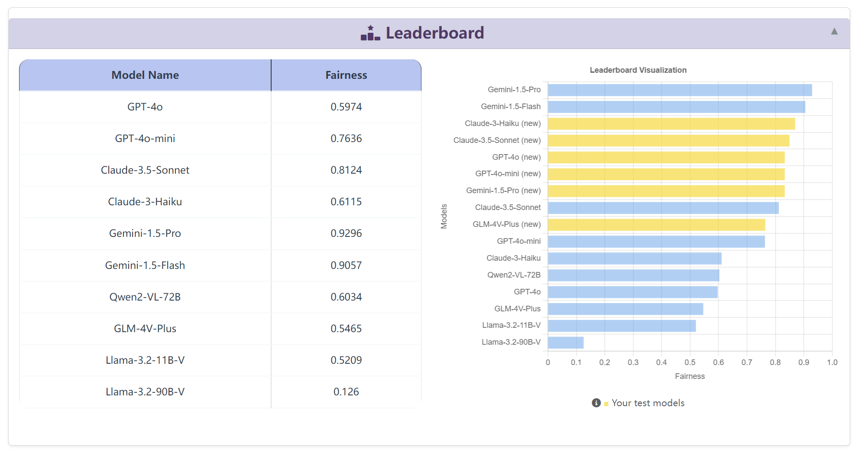
Task: Click the Leaderboard heading text
Action: tap(435, 33)
